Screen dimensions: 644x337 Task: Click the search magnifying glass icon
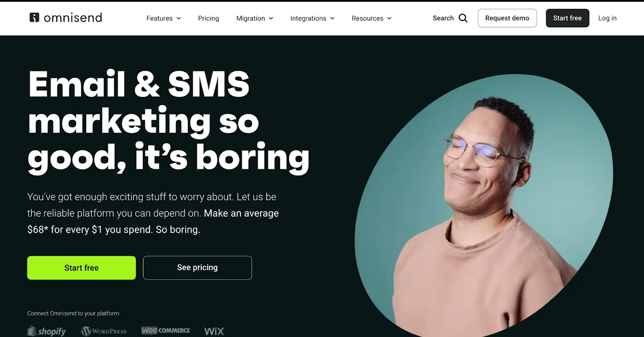pyautogui.click(x=463, y=18)
